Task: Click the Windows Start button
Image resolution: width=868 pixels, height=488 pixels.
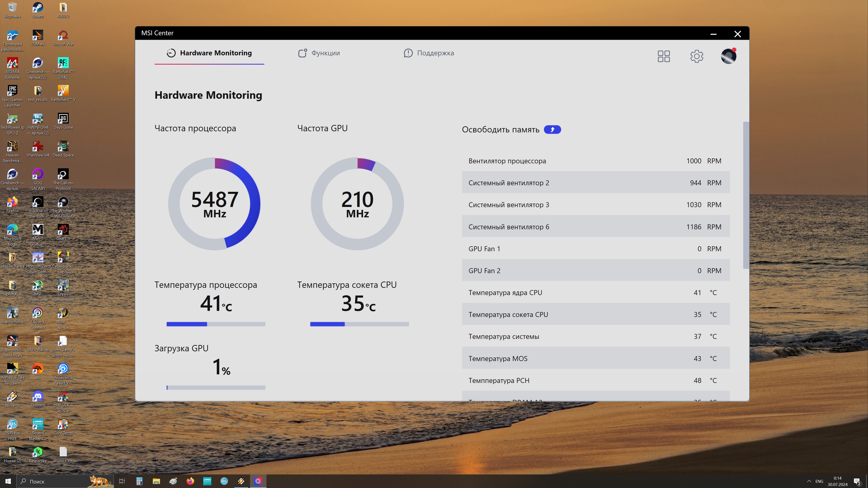Action: pyautogui.click(x=8, y=481)
